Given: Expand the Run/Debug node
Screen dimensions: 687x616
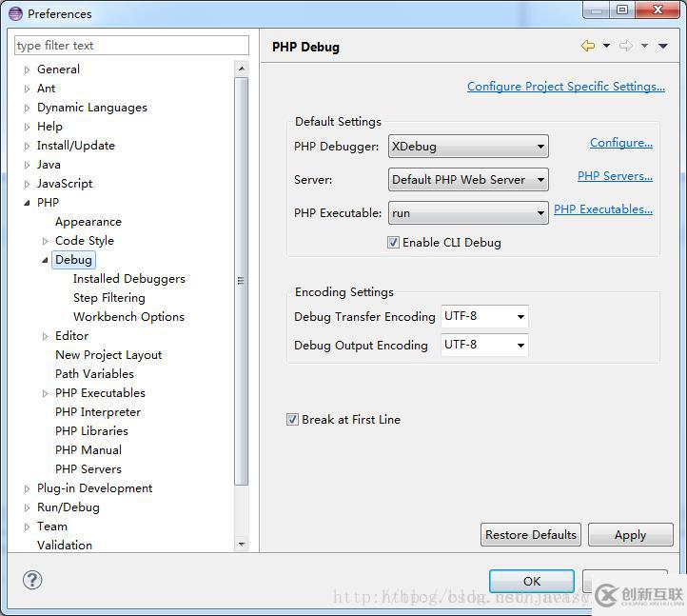Looking at the screenshot, I should coord(28,507).
